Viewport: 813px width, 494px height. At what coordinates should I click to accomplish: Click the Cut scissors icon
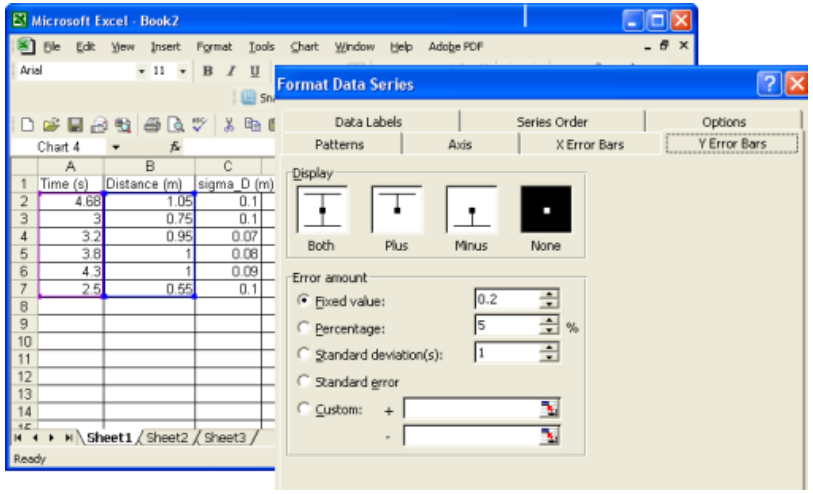pos(229,125)
